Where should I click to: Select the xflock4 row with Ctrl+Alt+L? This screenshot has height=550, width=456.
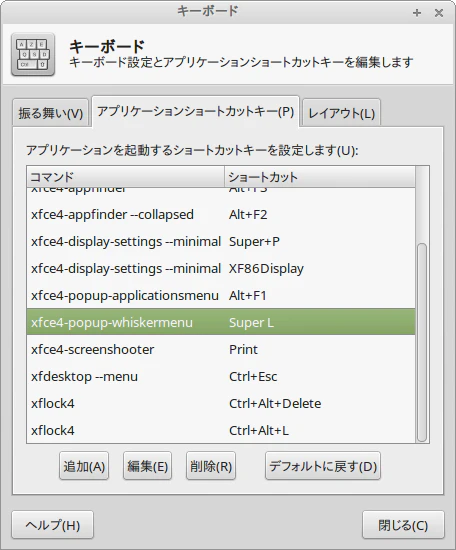pos(221,430)
